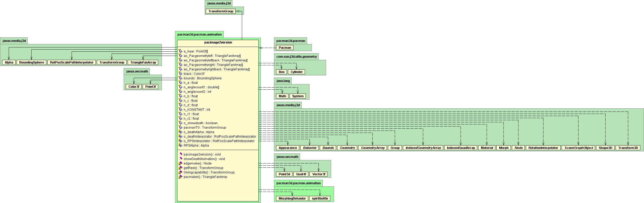Image resolution: width=644 pixels, height=203 pixels.
Task: Click the Color3f class box
Action: tap(134, 87)
